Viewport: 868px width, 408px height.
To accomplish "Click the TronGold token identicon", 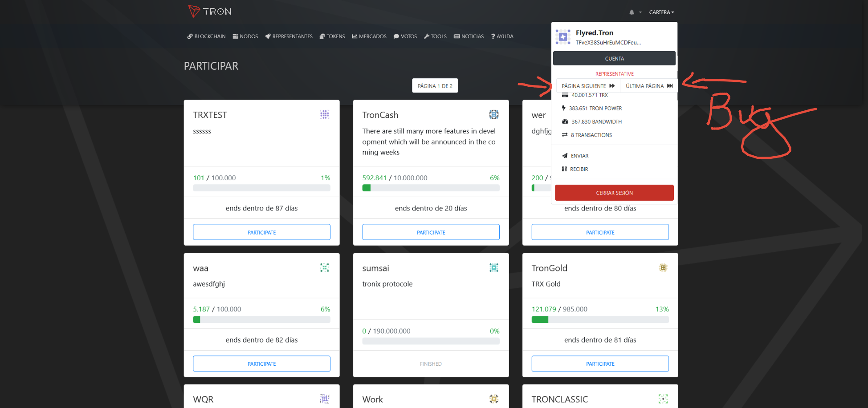I will coord(663,267).
